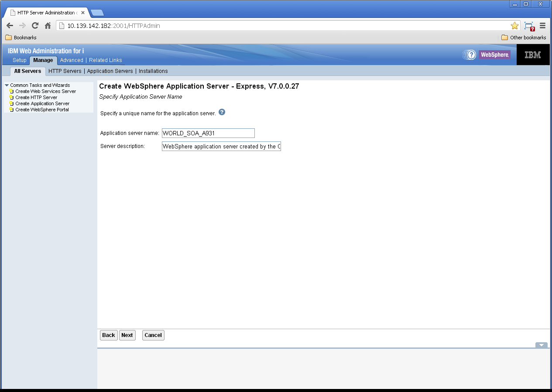Collapse Common Tasks and Wizards tree
Viewport: 552px width, 392px height.
coord(7,85)
